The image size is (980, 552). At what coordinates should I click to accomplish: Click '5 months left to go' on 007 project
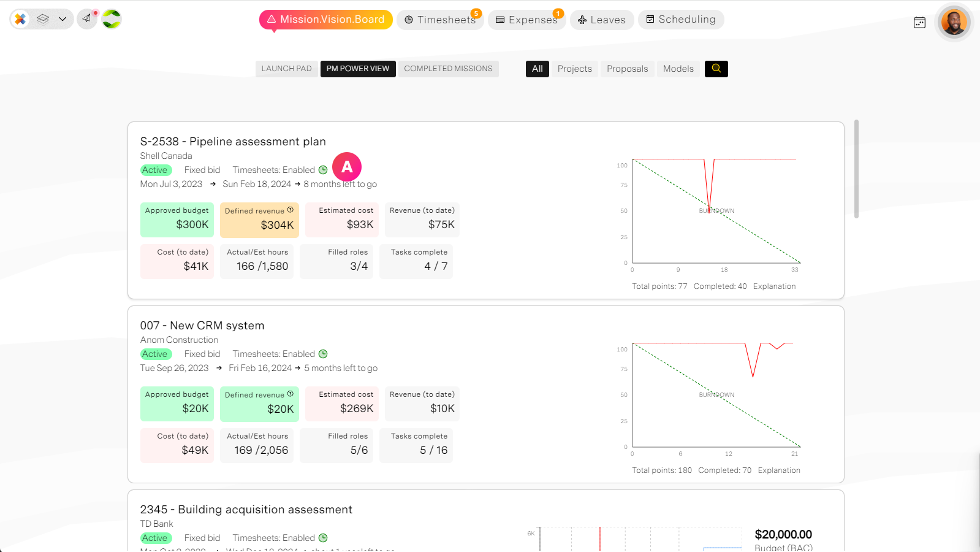341,368
